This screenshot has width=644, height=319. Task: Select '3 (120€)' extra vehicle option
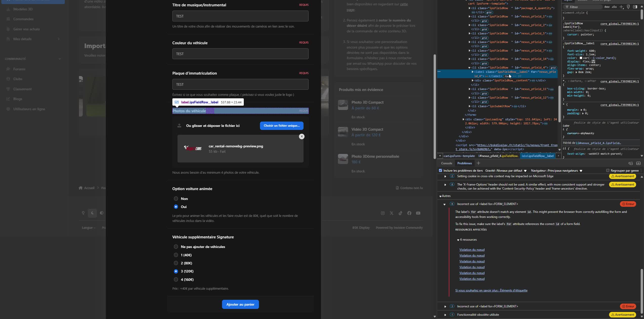pyautogui.click(x=176, y=271)
